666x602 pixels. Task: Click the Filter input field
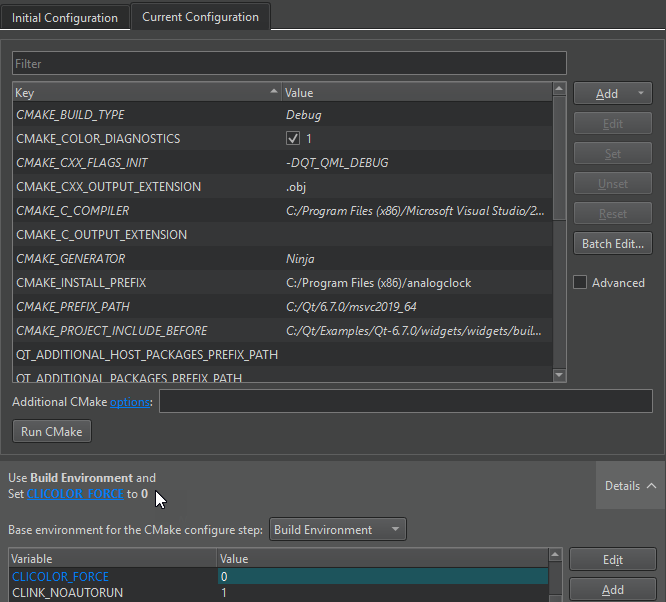point(289,63)
